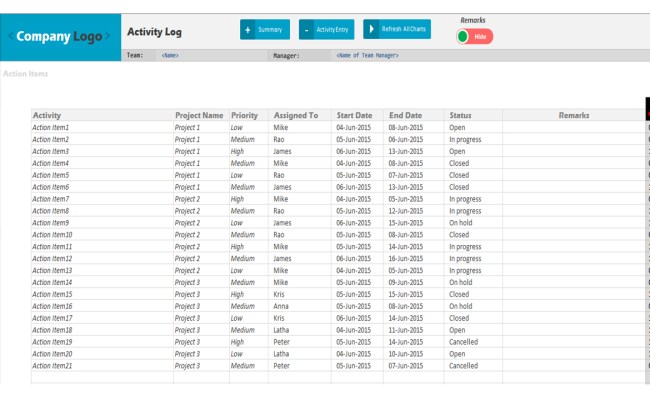Viewport: 650px width, 400px height.
Task: Select cell Action Item16
Action: (x=102, y=306)
